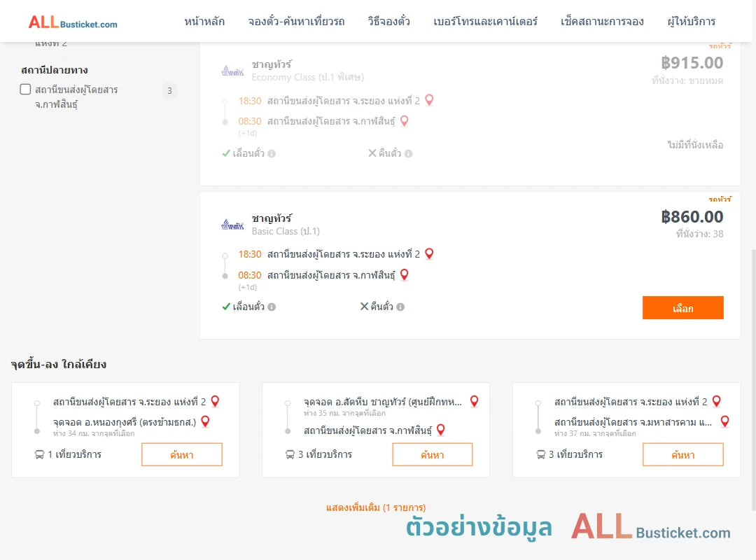Show map pin for Kalasin arrival in ฿915 trip
The width and height of the screenshot is (756, 560).
click(405, 120)
